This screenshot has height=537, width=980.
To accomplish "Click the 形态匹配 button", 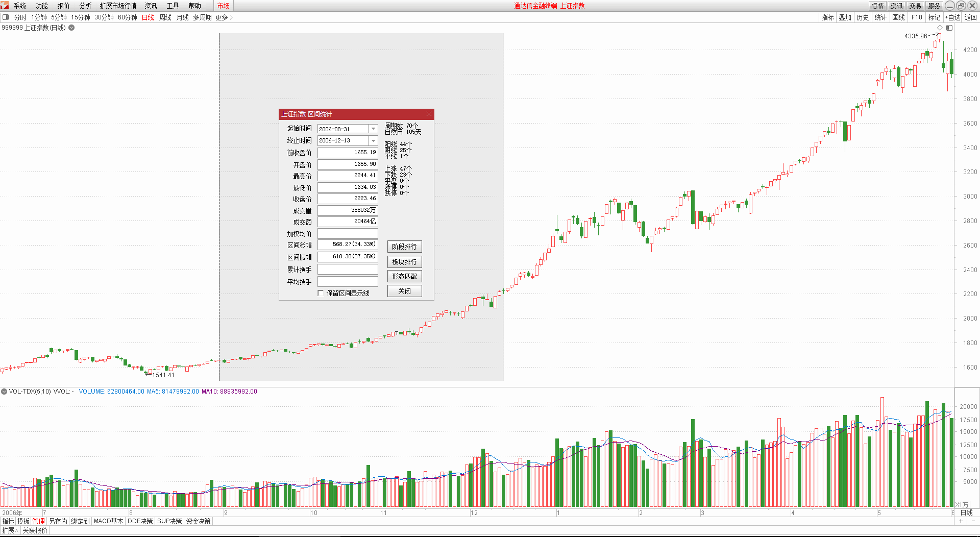I will coord(404,276).
